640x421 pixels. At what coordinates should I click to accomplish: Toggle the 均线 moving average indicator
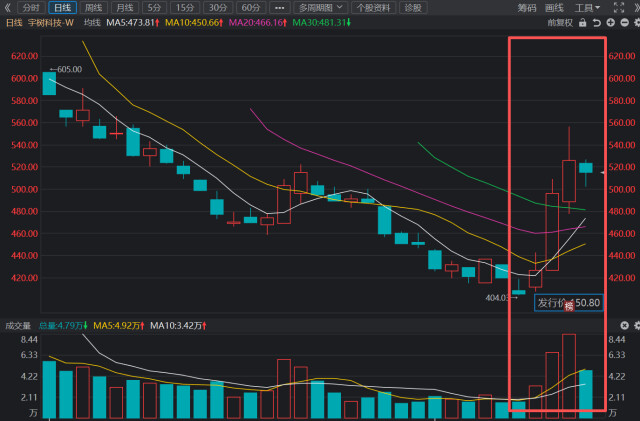pyautogui.click(x=92, y=23)
